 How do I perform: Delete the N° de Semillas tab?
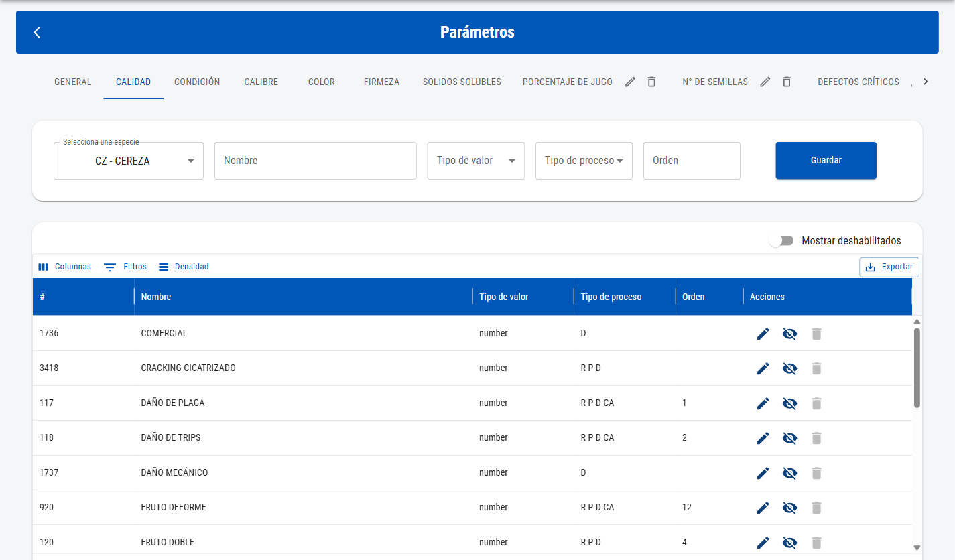[787, 82]
